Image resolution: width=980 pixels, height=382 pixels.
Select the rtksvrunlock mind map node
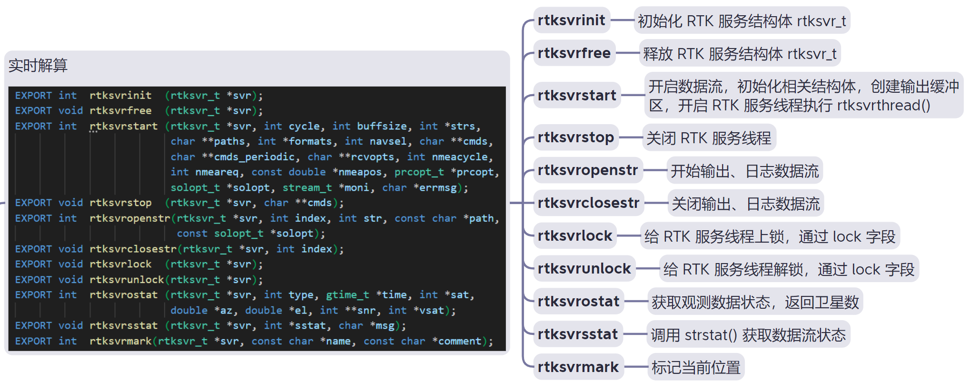click(x=584, y=268)
